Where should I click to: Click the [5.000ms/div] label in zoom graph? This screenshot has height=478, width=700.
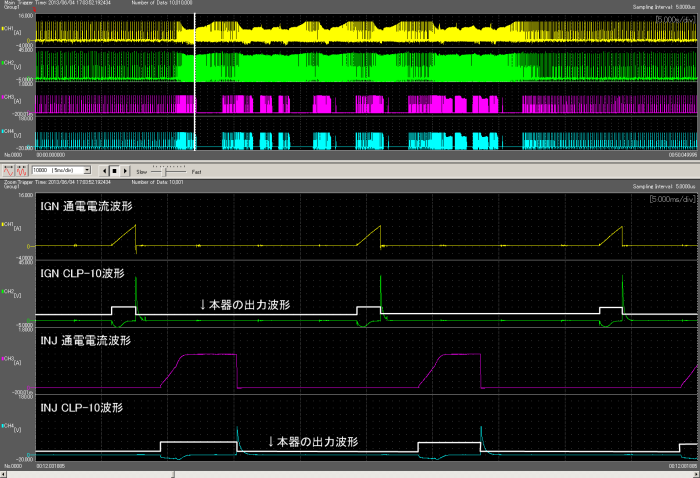[672, 199]
